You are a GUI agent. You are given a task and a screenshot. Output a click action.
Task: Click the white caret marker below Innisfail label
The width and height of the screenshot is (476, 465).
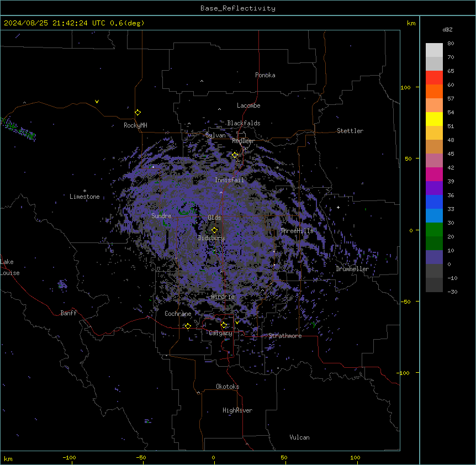[x=221, y=192]
